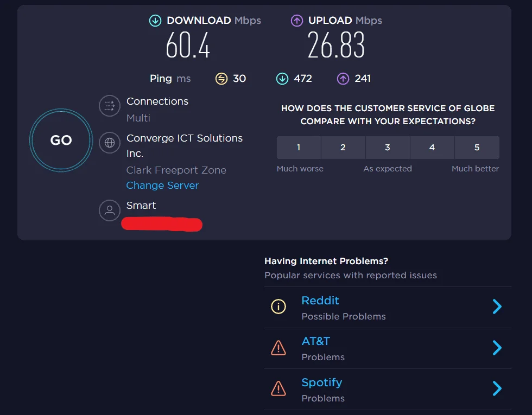Click the download speed value 60.4
This screenshot has width=532, height=415.
pyautogui.click(x=188, y=45)
